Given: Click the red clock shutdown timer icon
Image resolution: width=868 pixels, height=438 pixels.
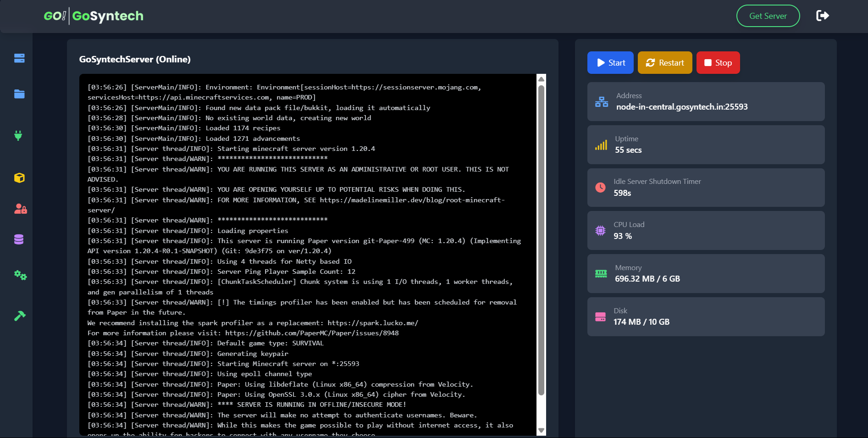Looking at the screenshot, I should (600, 187).
